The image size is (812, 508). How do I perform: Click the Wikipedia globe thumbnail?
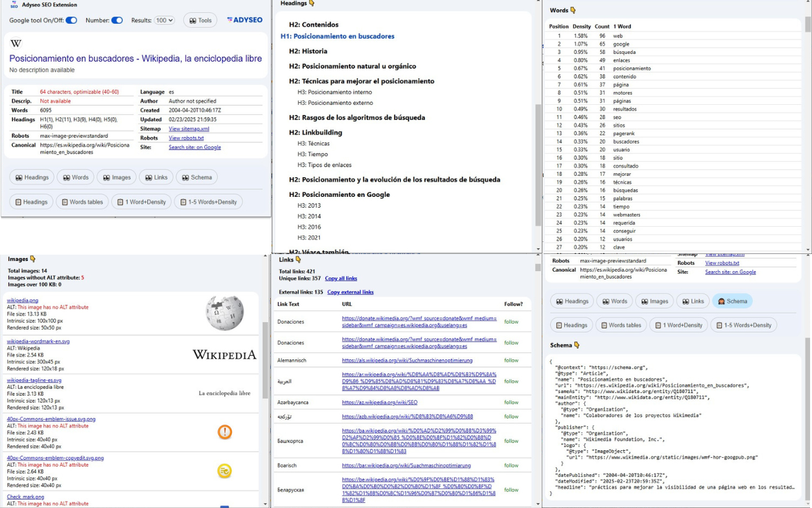point(225,312)
